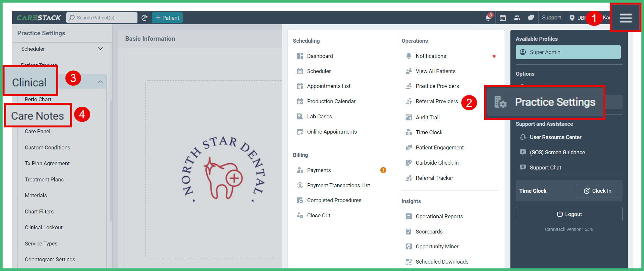Log out with the Logout button

click(x=569, y=214)
